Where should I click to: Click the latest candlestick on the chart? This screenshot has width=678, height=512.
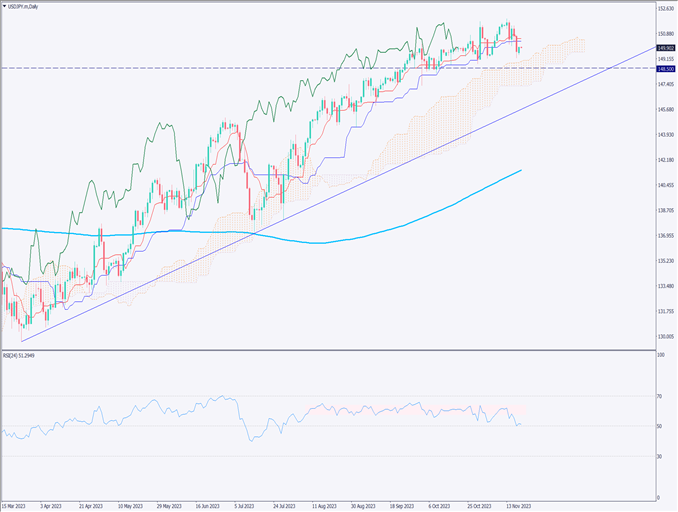coord(521,48)
